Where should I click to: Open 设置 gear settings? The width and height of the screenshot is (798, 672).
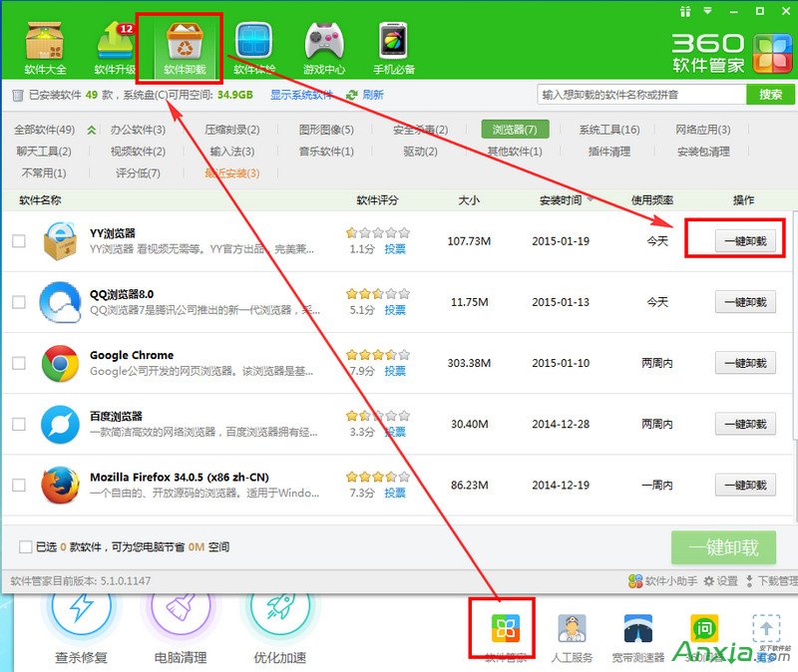pos(720,580)
